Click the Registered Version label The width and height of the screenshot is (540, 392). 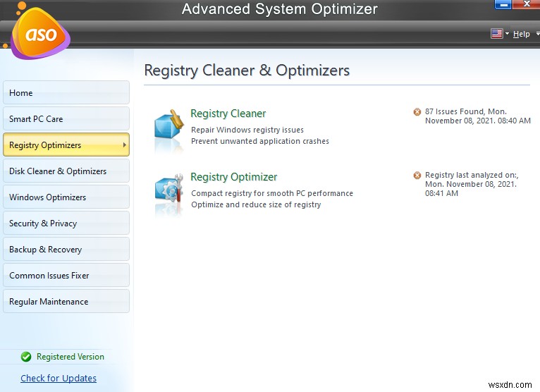click(70, 357)
